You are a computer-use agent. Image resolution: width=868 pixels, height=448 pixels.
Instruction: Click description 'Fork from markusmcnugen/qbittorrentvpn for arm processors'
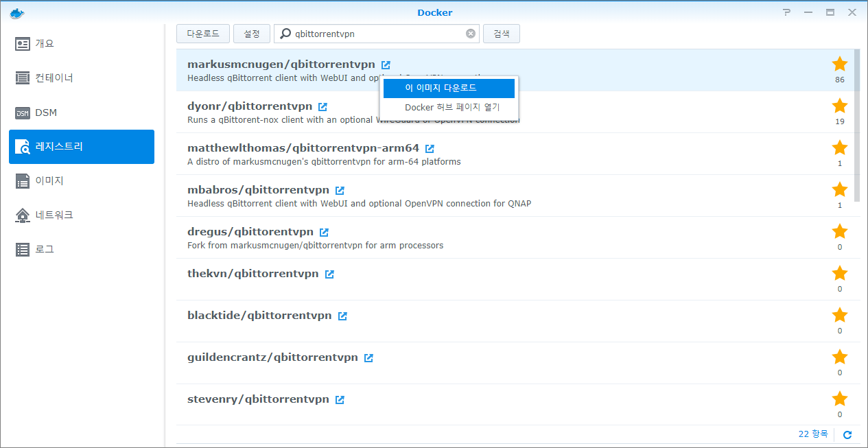[x=316, y=246]
